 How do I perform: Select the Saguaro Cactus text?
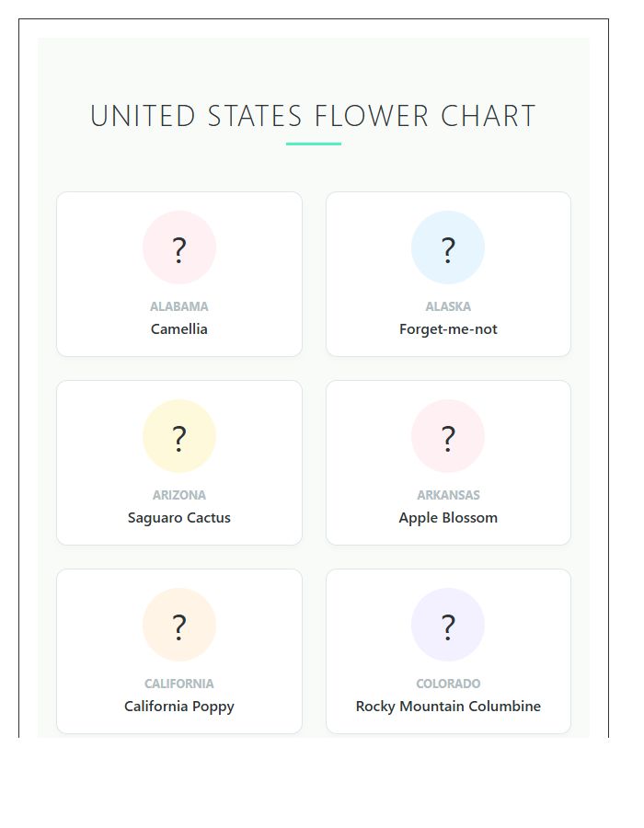point(178,517)
